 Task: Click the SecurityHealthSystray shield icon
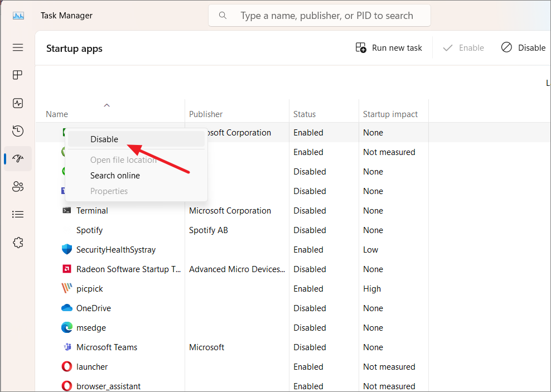[x=68, y=249]
